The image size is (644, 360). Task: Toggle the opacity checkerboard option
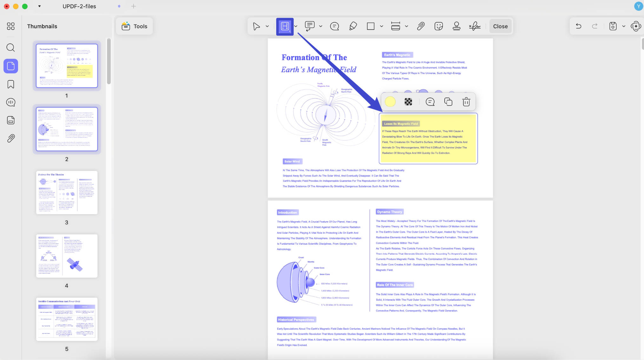[408, 102]
